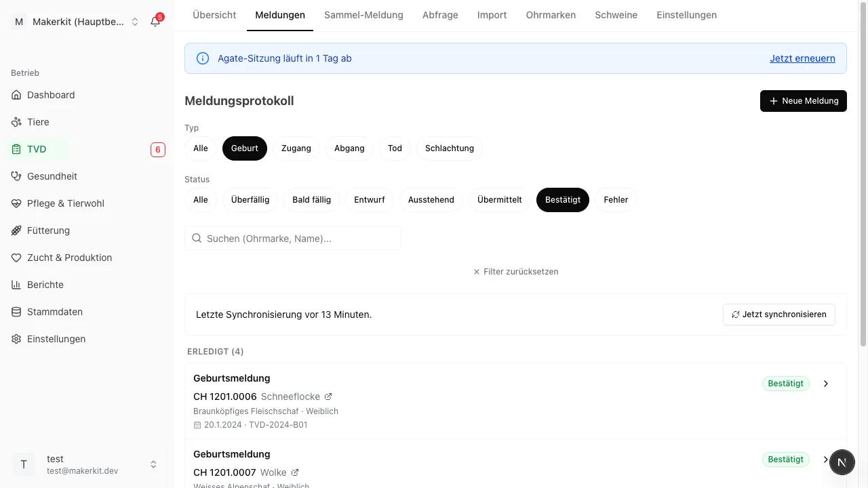Open external link icon next to Wolke

[294, 472]
